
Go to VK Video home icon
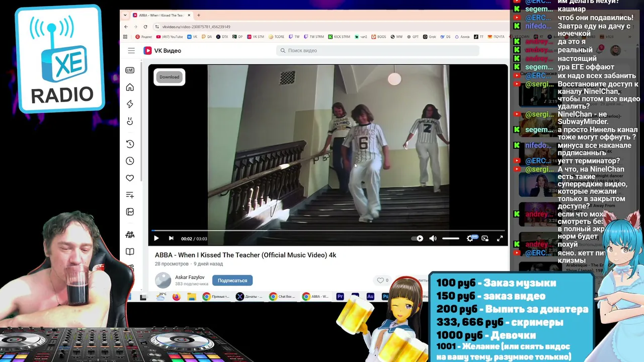coord(130,87)
